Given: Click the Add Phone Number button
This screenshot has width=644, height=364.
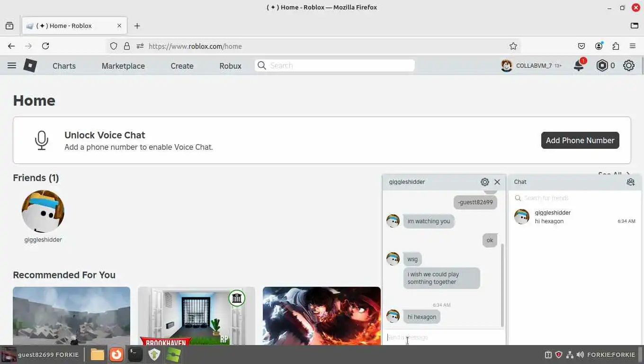Looking at the screenshot, I should 580,140.
